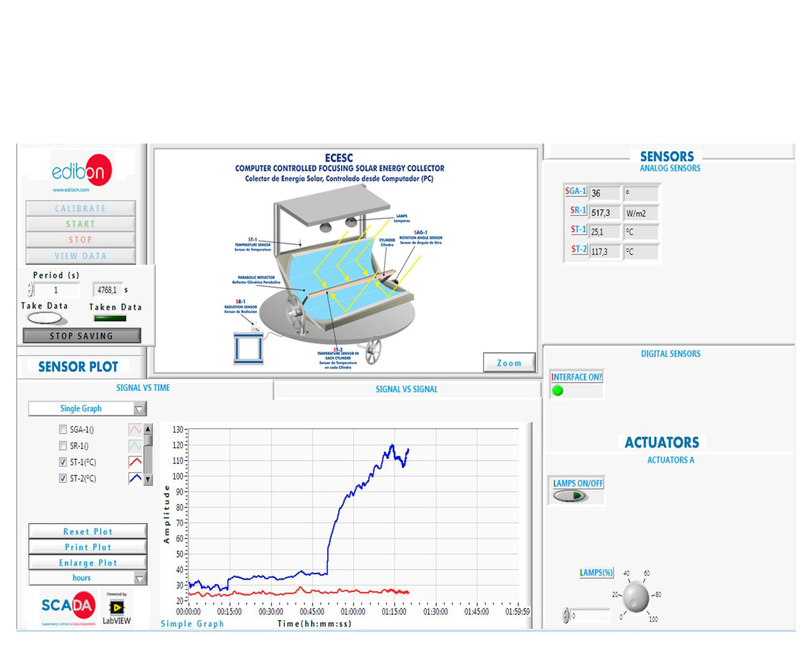This screenshot has height=656, width=812.
Task: Enable the SGA-1 checkbox
Action: (63, 430)
